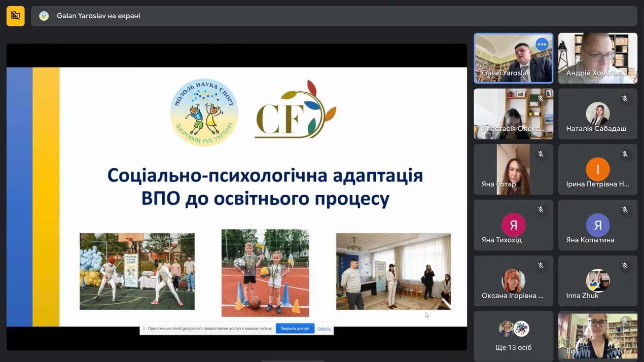Image resolution: width=644 pixels, height=362 pixels.
Task: Click muted mic icon on Оксана Ігорівна tile
Action: (x=541, y=266)
